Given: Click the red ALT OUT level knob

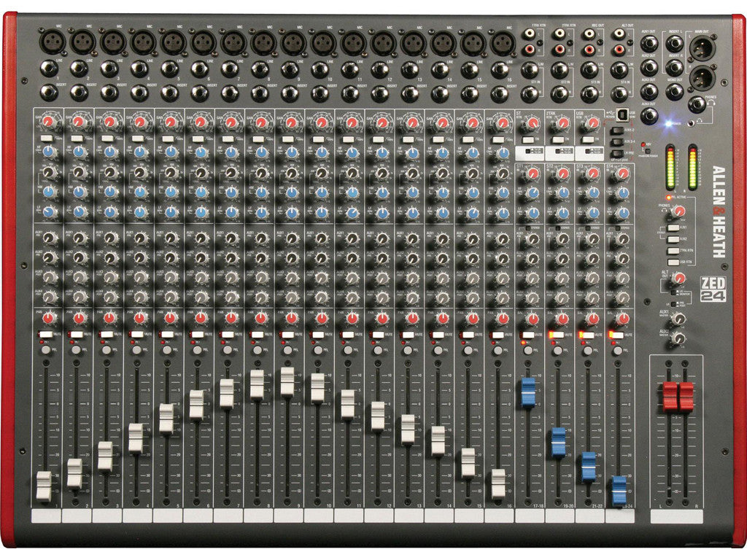Looking at the screenshot, I should [x=679, y=278].
